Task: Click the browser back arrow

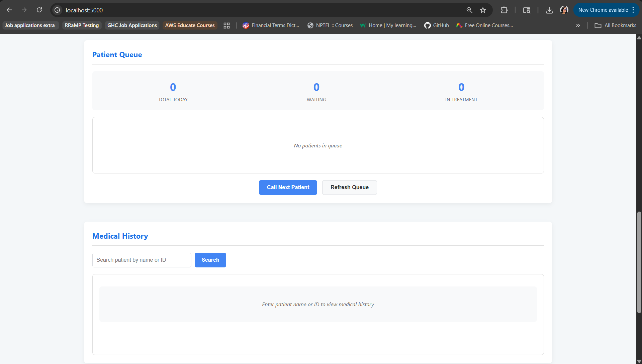Action: coord(9,10)
